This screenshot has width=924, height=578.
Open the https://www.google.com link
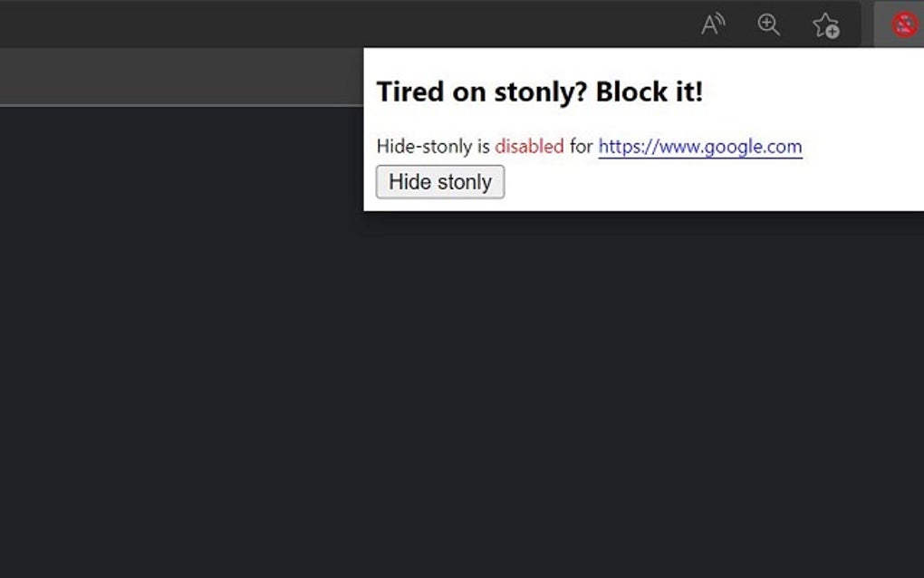click(x=699, y=146)
